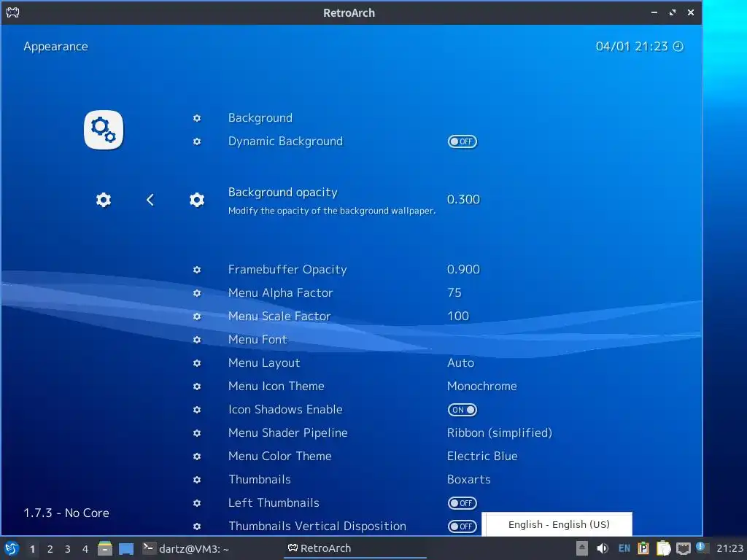Click the notification tray icon with blue badge
Image resolution: width=747 pixels, height=560 pixels.
[703, 548]
